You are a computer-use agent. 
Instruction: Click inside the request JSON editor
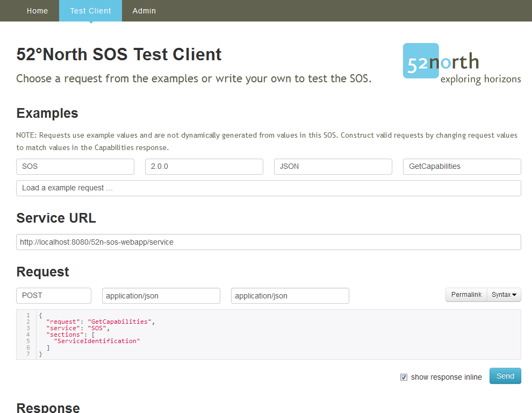pos(269,334)
